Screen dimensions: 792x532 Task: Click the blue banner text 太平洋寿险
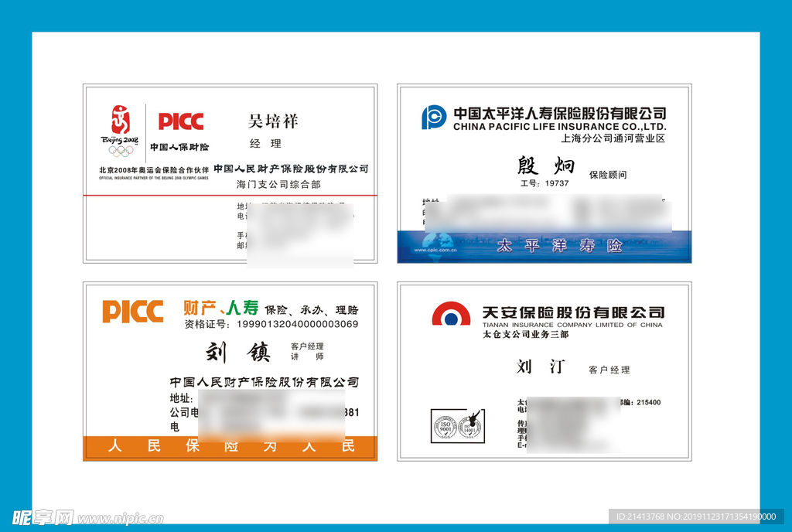pyautogui.click(x=559, y=246)
